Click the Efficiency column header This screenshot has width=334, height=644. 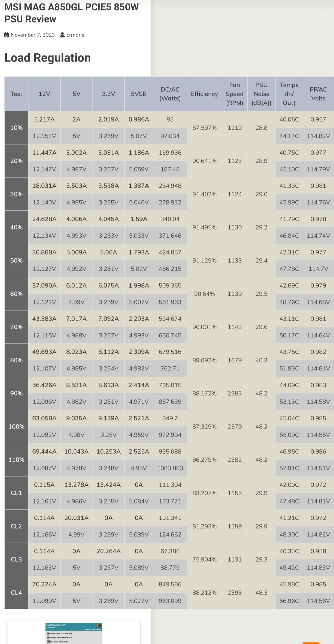204,94
